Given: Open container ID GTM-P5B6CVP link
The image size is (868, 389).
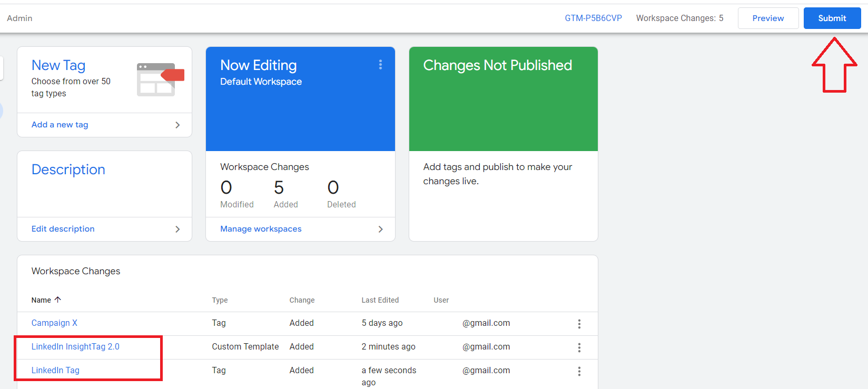Looking at the screenshot, I should [x=593, y=18].
